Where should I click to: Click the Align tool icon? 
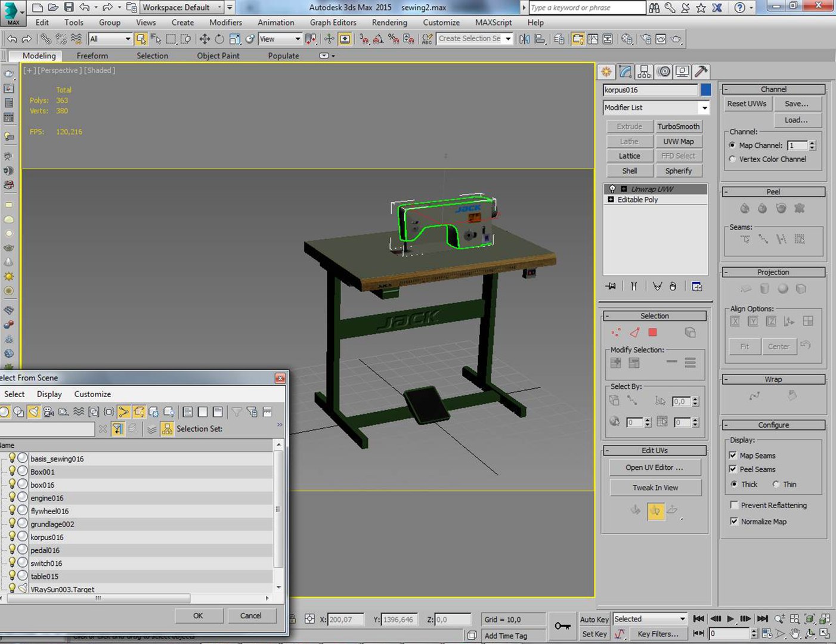coord(540,39)
